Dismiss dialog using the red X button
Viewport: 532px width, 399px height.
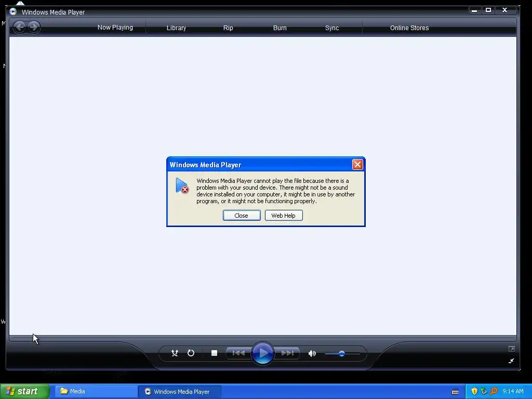[357, 165]
